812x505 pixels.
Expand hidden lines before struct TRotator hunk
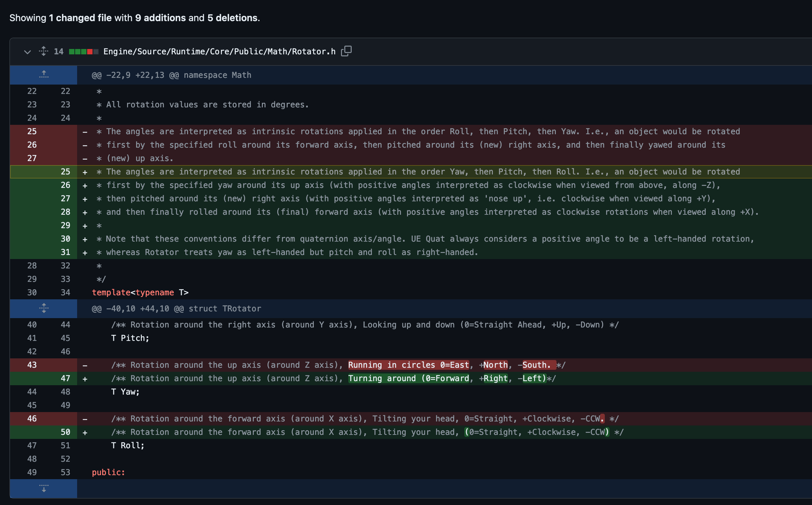pyautogui.click(x=44, y=308)
